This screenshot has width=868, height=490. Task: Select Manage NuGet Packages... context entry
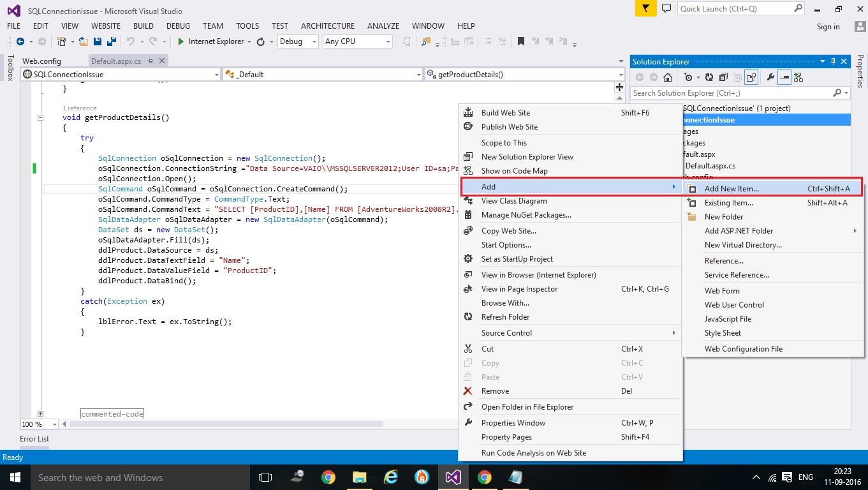point(570,215)
